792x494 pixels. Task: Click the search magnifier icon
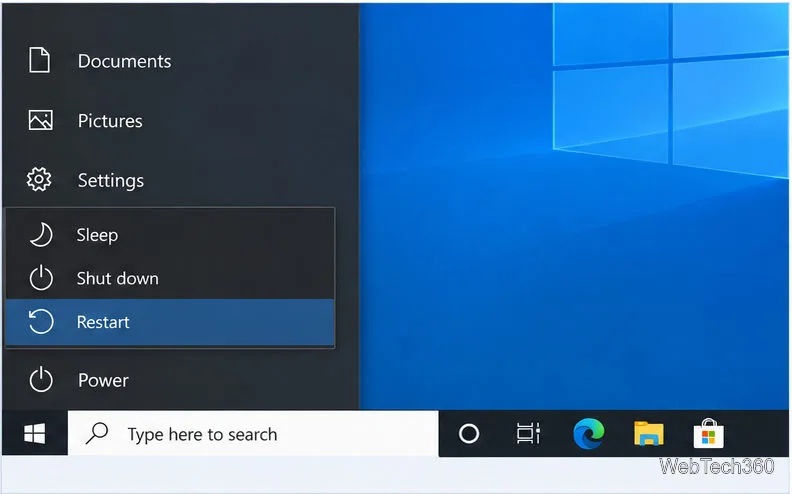coord(97,433)
